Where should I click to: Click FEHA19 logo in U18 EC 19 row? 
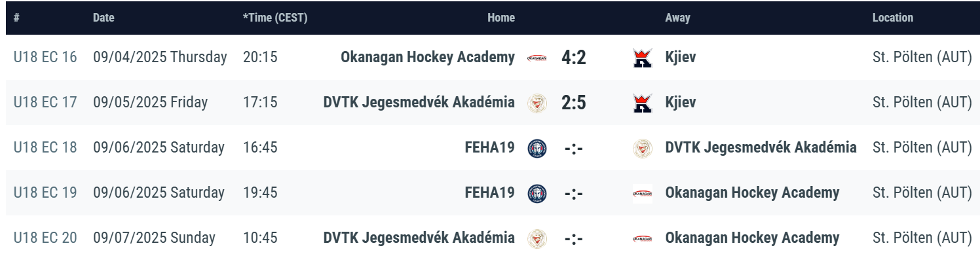click(537, 193)
